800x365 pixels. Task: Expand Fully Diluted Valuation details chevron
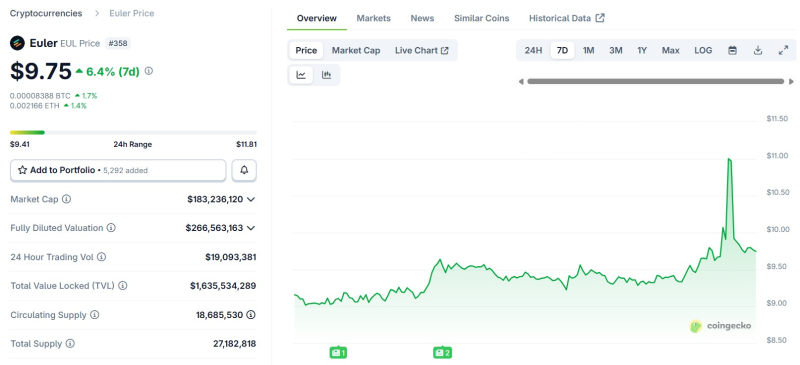pos(251,228)
